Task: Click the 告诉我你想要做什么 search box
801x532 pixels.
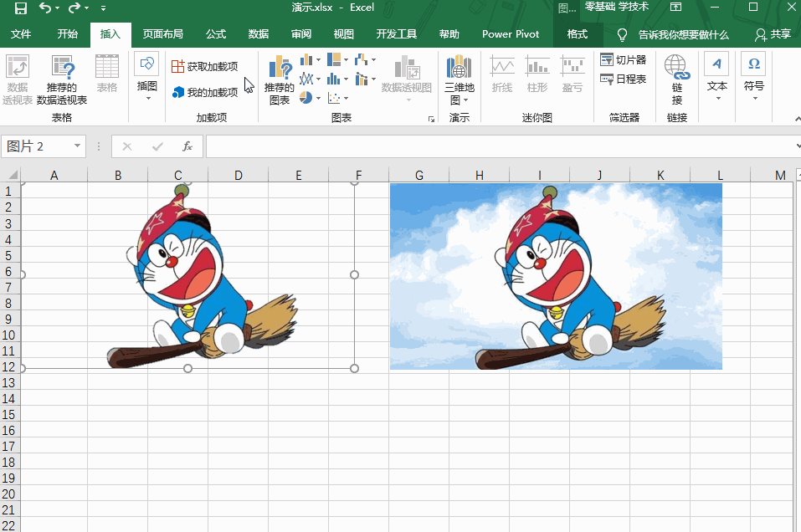Action: [673, 35]
